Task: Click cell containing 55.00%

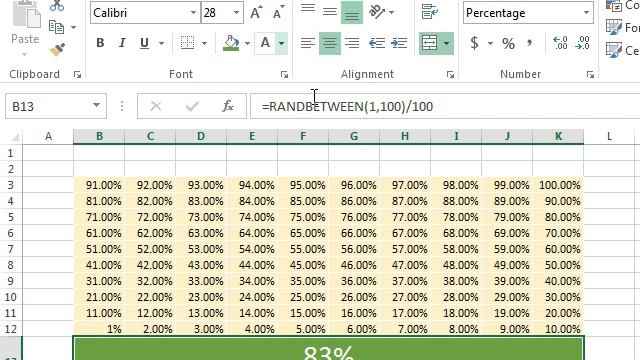Action: point(303,249)
